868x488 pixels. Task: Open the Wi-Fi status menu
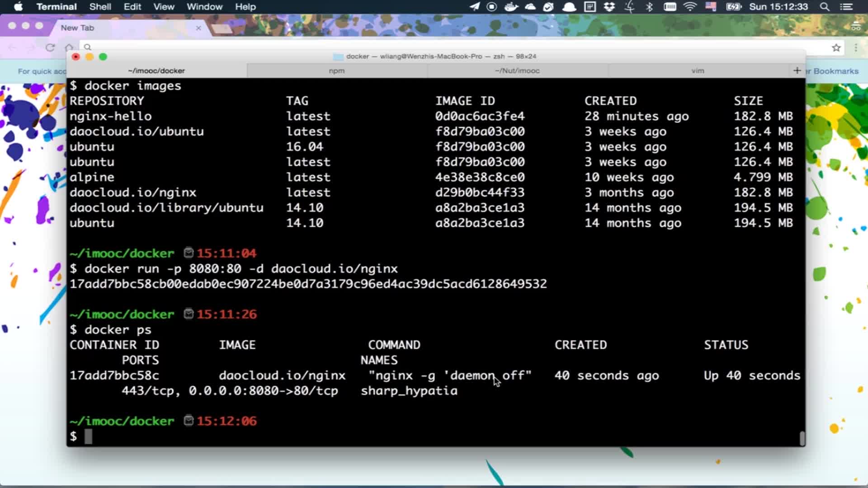pyautogui.click(x=690, y=7)
